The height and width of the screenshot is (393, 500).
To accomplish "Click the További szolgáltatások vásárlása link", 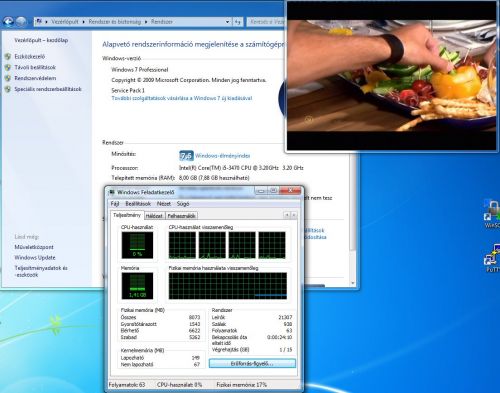I will [x=182, y=98].
